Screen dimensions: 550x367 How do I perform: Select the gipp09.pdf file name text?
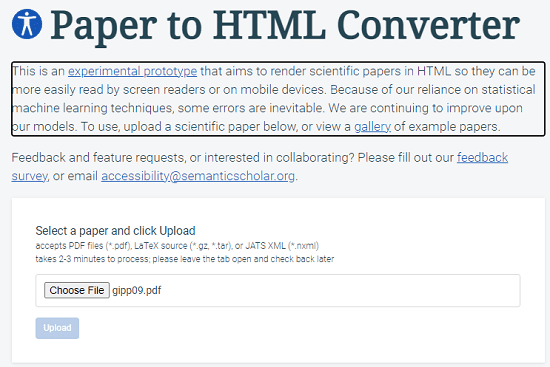[137, 291]
